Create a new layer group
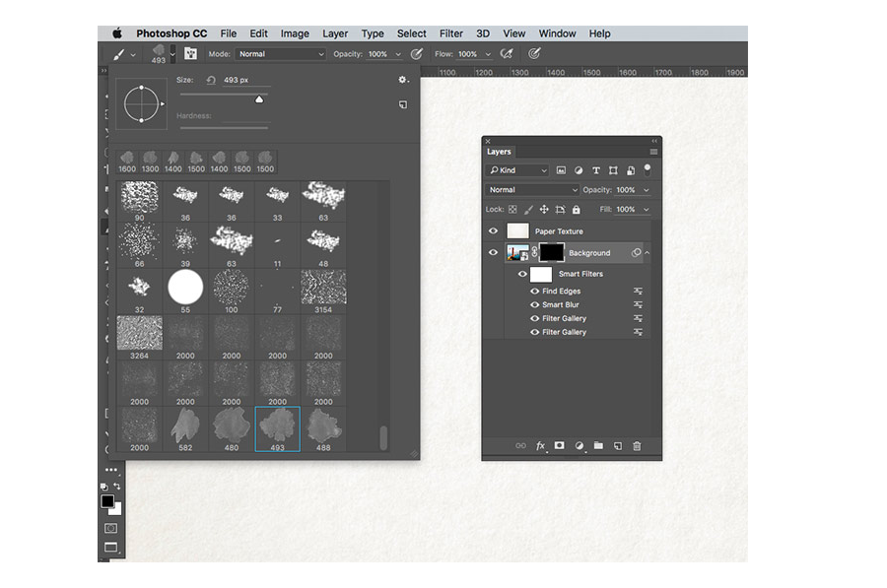Image resolution: width=887 pixels, height=588 pixels. pyautogui.click(x=598, y=445)
